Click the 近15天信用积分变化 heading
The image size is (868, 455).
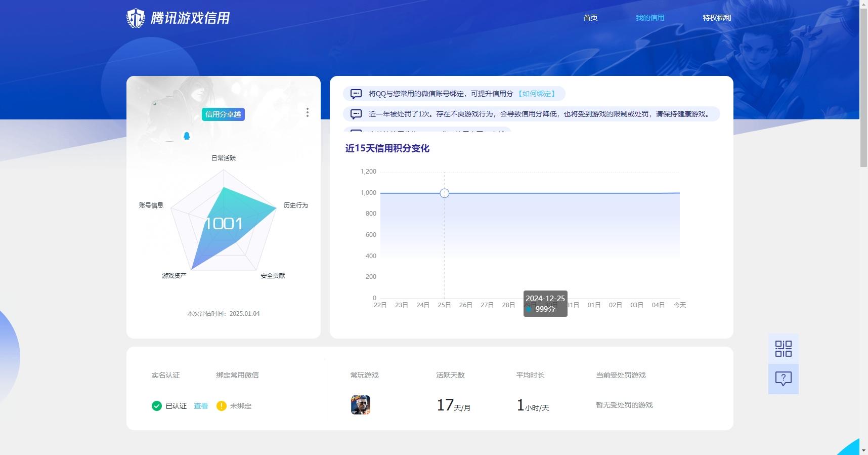(x=387, y=148)
